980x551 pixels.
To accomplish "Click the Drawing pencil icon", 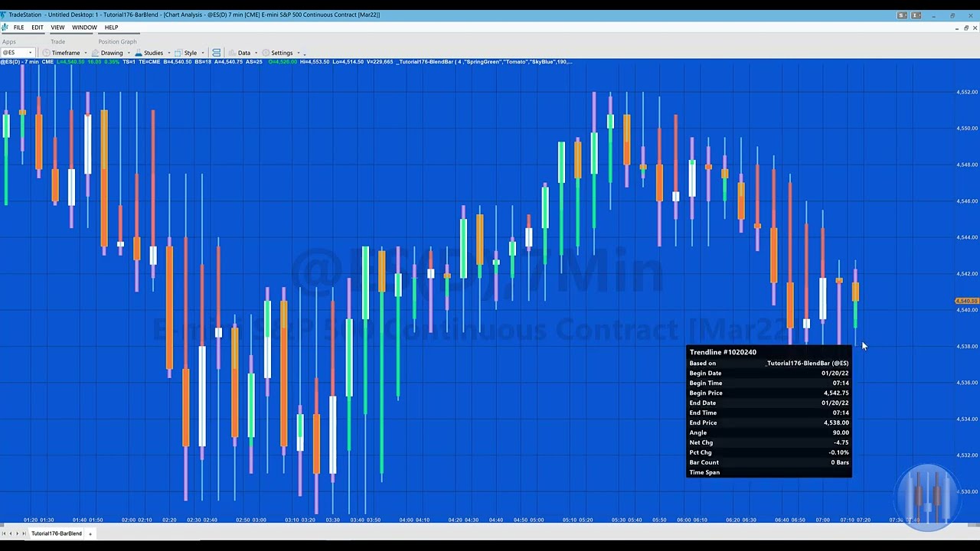I will (x=95, y=53).
